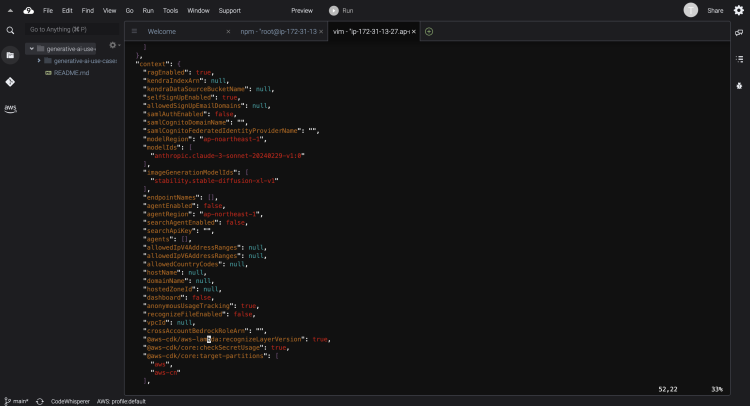750x406 pixels.
Task: Expand the generative-ai-use-cases subfolder
Action: click(x=39, y=61)
